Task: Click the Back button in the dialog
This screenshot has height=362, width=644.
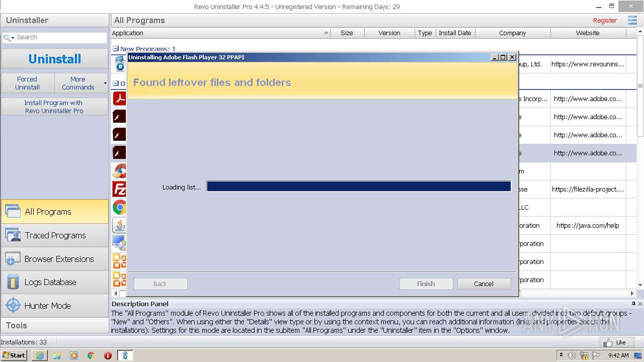Action: point(160,284)
